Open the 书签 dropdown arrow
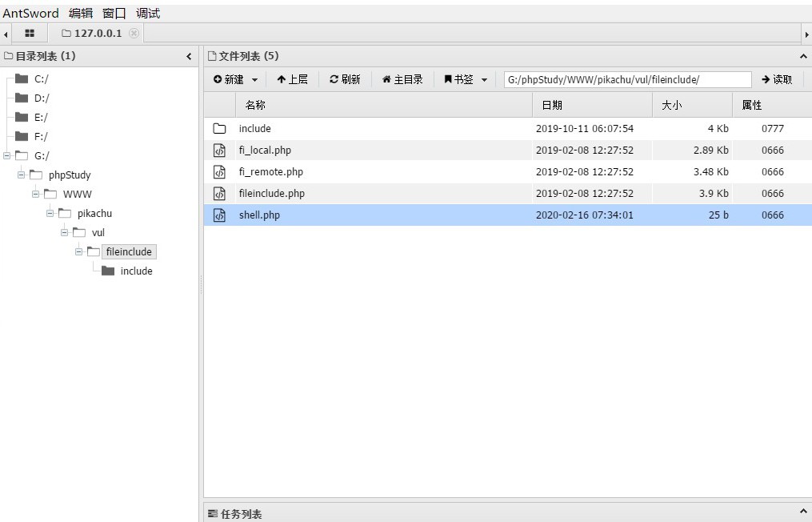Image resolution: width=812 pixels, height=522 pixels. click(484, 80)
